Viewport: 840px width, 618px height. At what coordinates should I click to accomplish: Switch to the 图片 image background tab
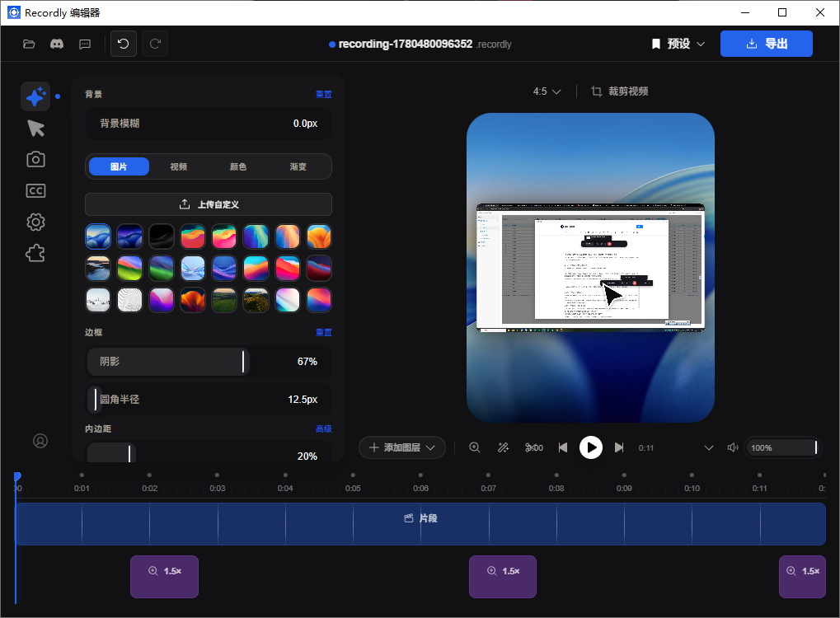tap(119, 166)
